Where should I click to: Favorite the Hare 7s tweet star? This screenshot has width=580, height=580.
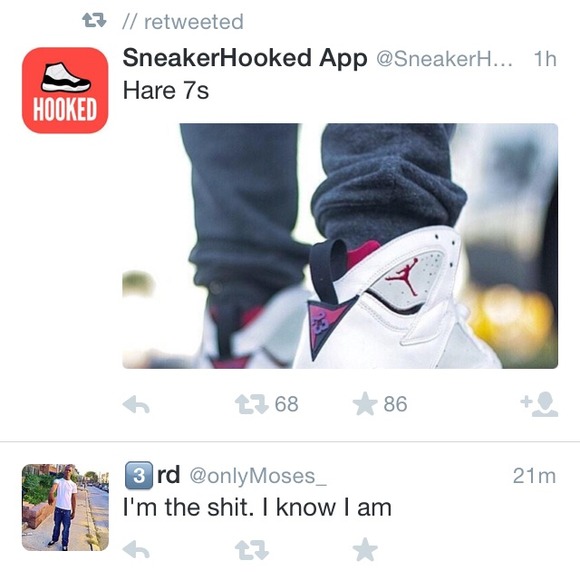tap(365, 404)
